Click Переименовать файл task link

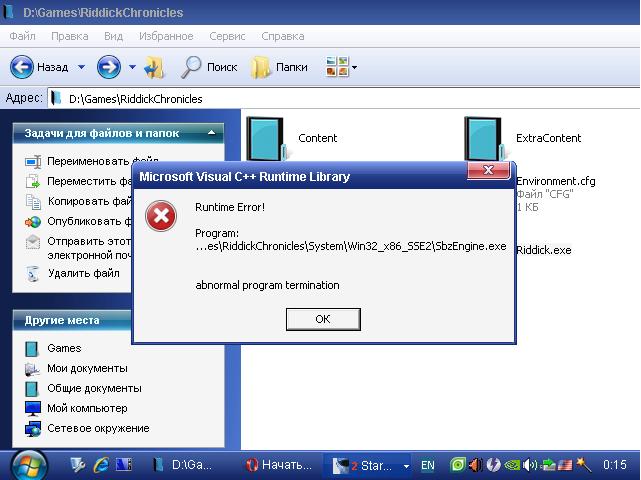pos(103,161)
